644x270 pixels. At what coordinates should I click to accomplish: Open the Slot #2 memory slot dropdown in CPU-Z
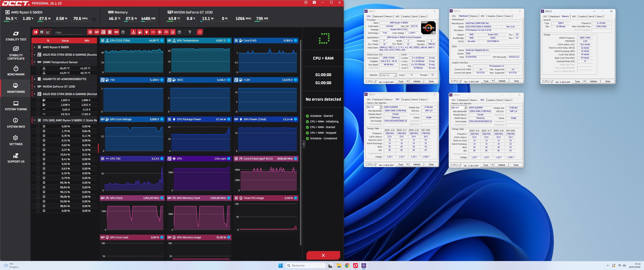point(380,107)
